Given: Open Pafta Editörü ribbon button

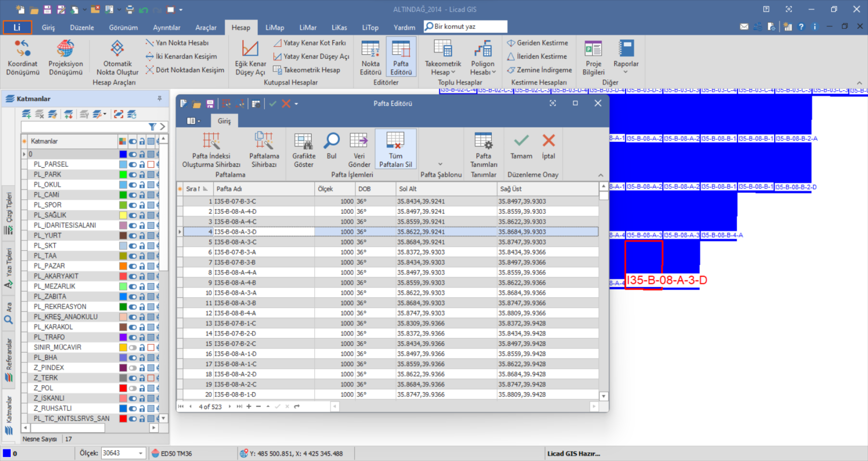Looking at the screenshot, I should pyautogui.click(x=401, y=57).
